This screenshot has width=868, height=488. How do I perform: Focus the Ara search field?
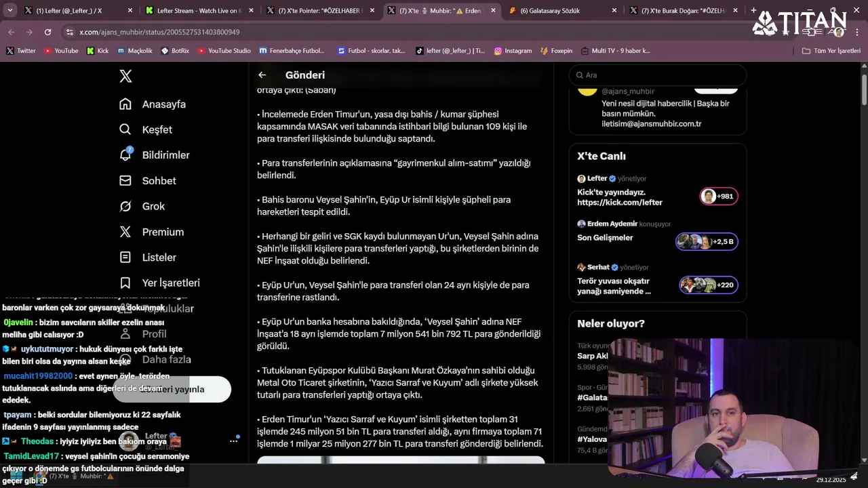[x=658, y=75]
